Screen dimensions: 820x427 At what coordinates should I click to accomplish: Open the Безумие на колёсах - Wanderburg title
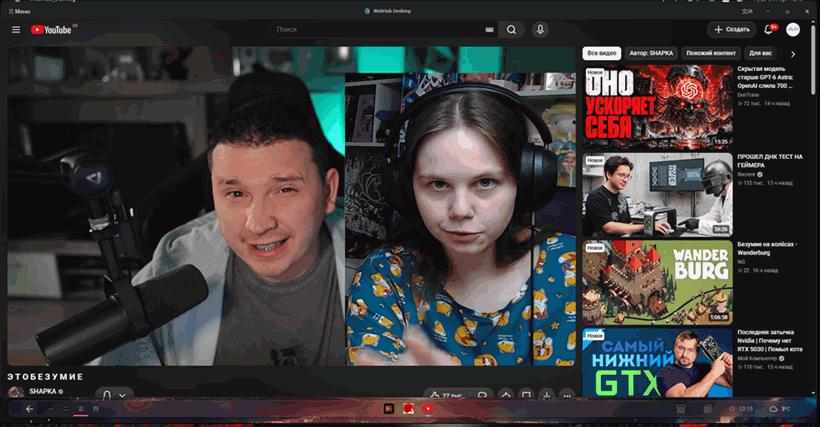pos(767,248)
